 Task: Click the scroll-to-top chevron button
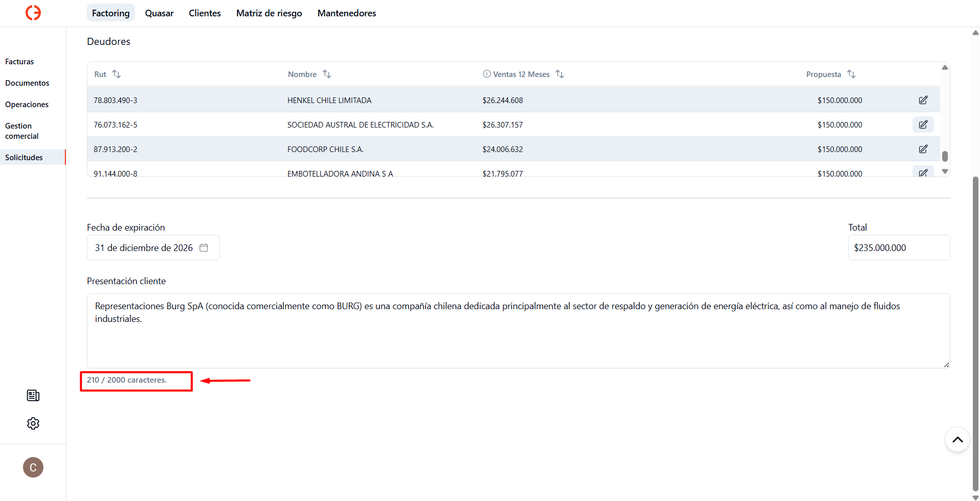[x=958, y=440]
